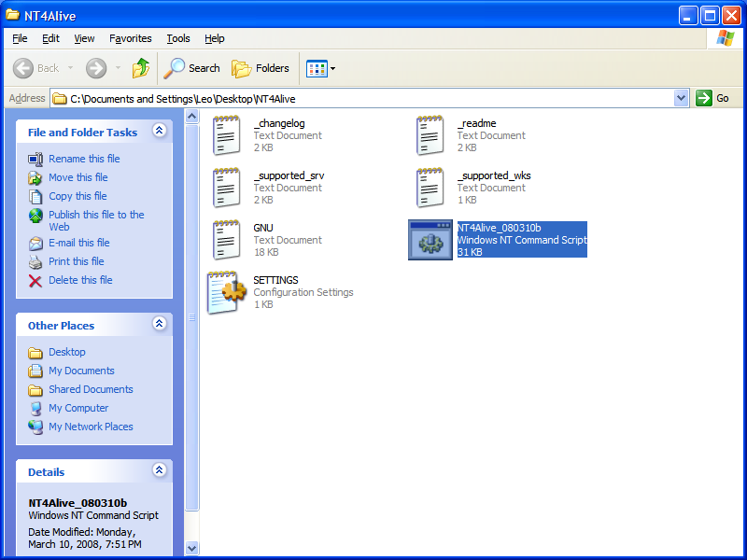Viewport: 747px width, 560px height.
Task: Click the Windows flag logo
Action: pos(725,38)
